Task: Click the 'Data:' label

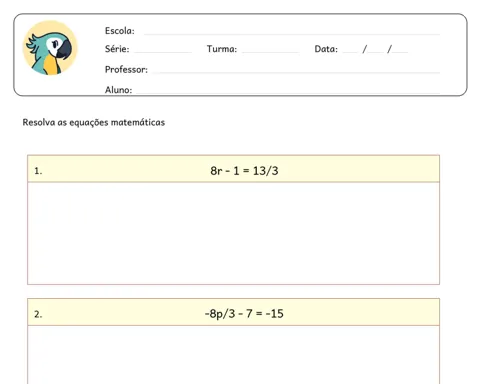Action: click(x=326, y=49)
